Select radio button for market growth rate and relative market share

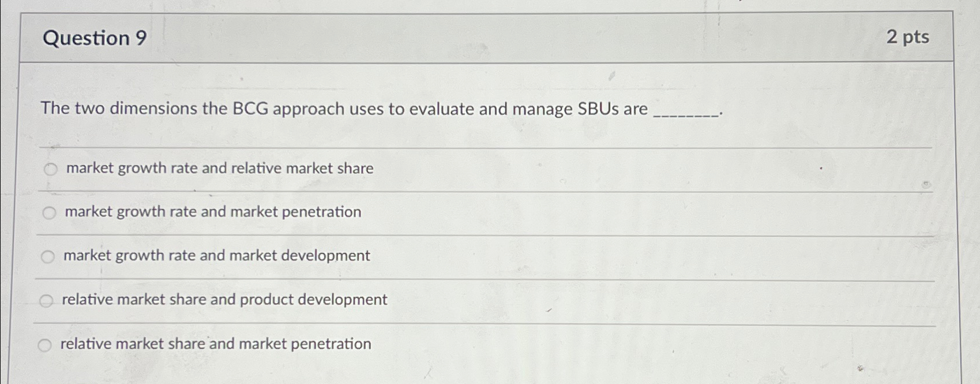pos(51,169)
